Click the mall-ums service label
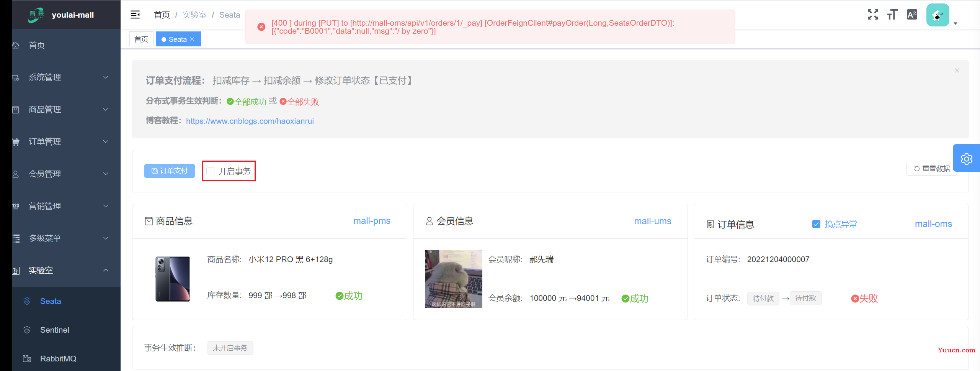 click(x=653, y=221)
